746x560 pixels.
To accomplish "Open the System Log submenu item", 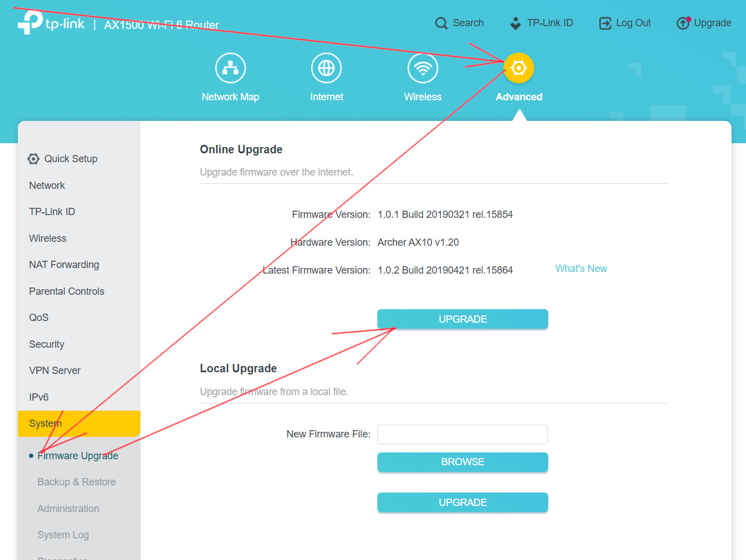I will [x=63, y=535].
